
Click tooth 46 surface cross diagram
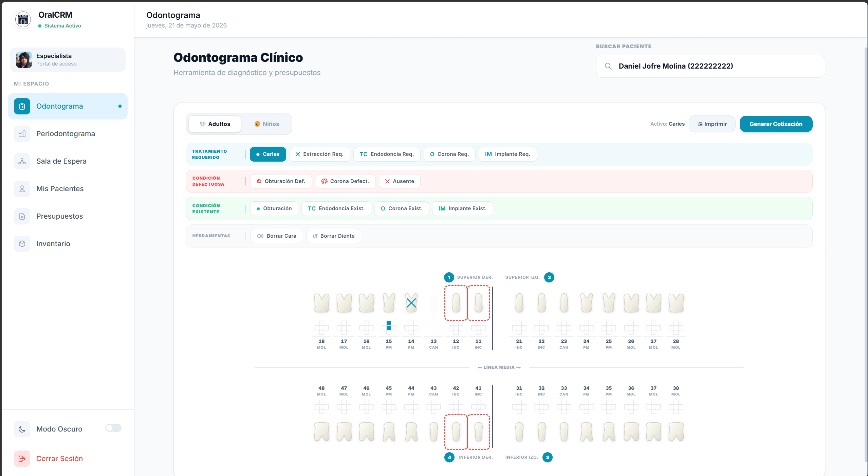[366, 407]
